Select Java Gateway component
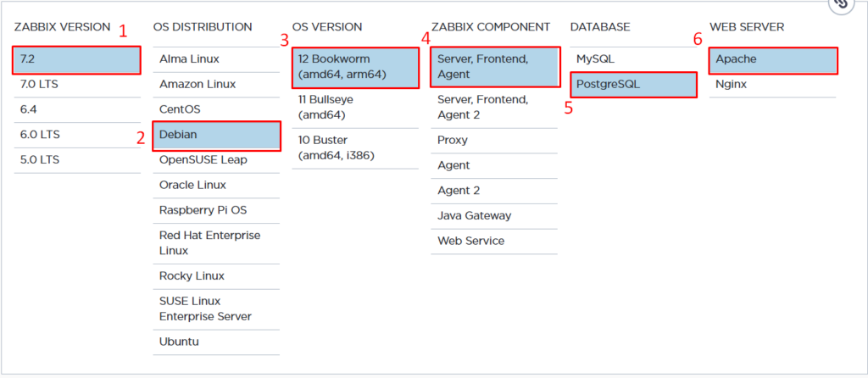This screenshot has width=868, height=378. coord(494,216)
